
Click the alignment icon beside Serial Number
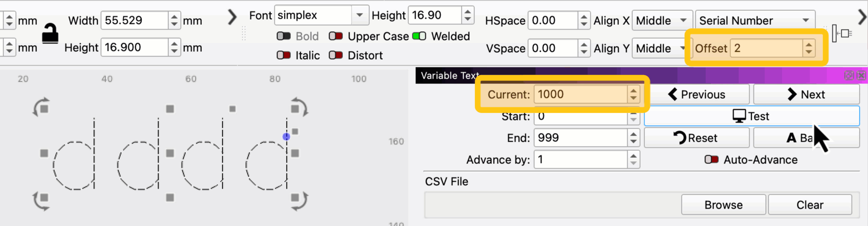pyautogui.click(x=842, y=33)
